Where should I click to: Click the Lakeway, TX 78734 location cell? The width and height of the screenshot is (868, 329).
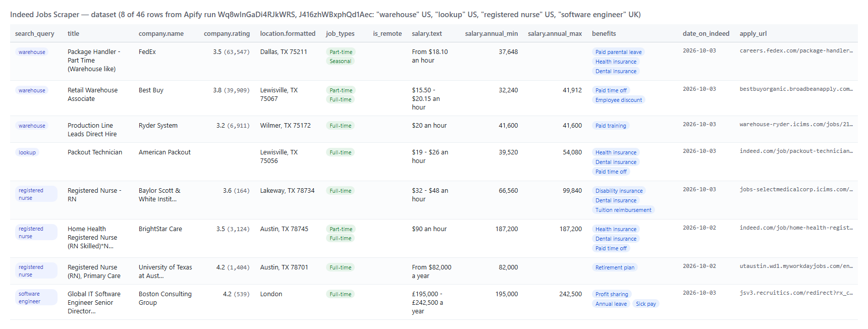(287, 191)
